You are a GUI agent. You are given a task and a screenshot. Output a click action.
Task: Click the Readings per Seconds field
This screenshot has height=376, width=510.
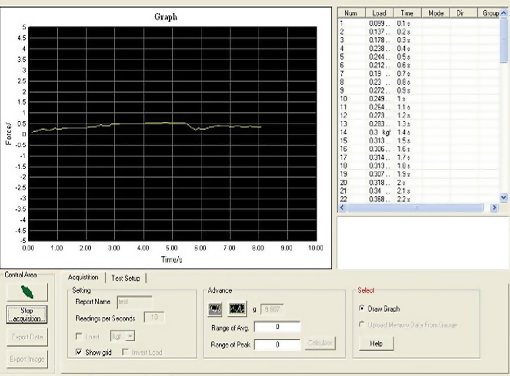pos(154,317)
